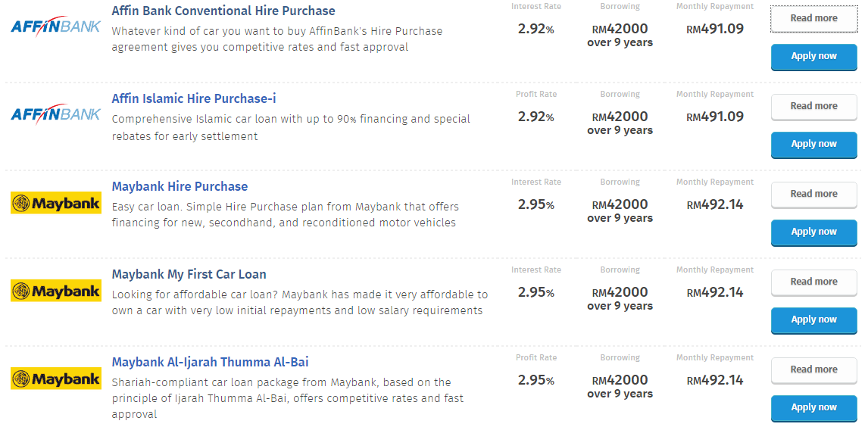Click the Maybank logo beside My First Car Loan
This screenshot has width=868, height=427.
(x=56, y=291)
